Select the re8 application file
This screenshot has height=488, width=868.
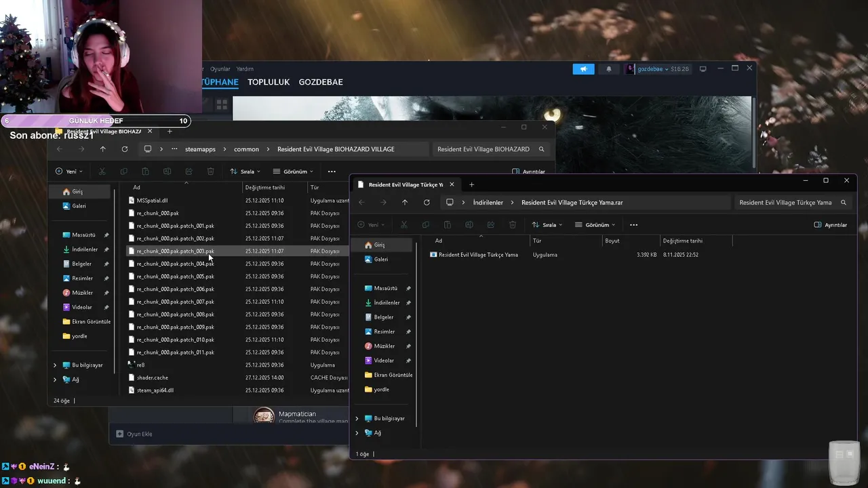click(x=140, y=365)
